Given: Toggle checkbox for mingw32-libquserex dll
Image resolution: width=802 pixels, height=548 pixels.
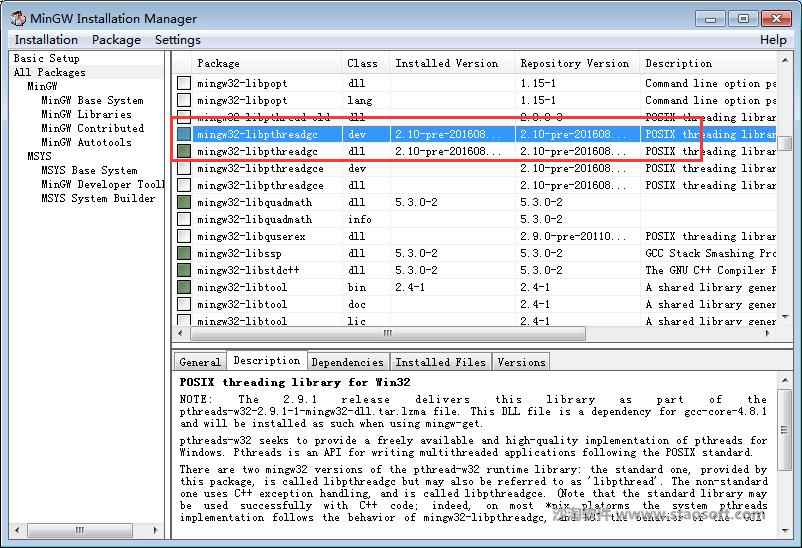Looking at the screenshot, I should [x=184, y=236].
